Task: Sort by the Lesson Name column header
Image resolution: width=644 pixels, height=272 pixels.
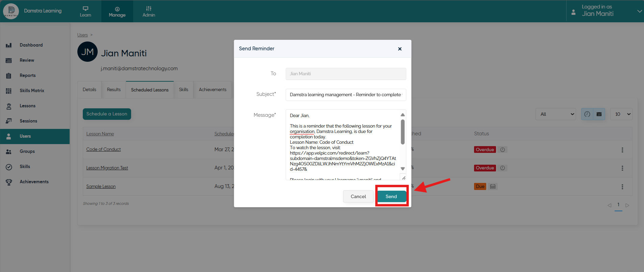Action: pyautogui.click(x=100, y=134)
